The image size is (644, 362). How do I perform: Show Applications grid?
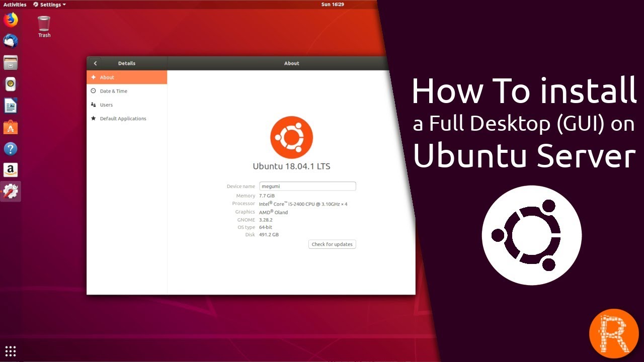[x=11, y=351]
